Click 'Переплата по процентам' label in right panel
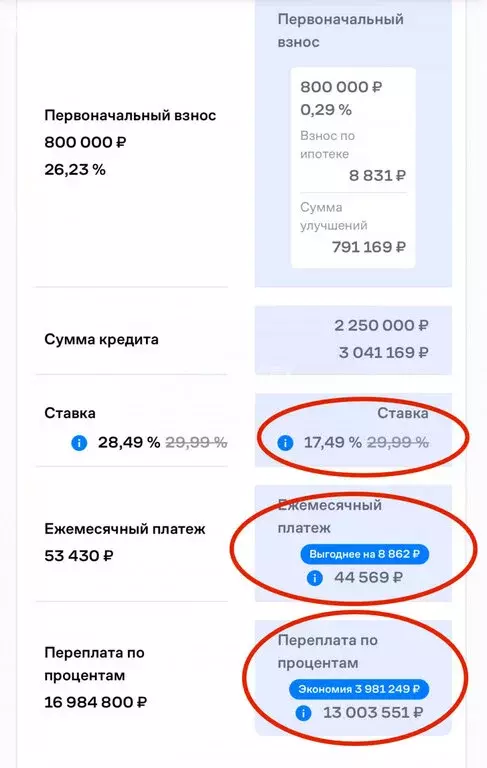 [x=328, y=651]
